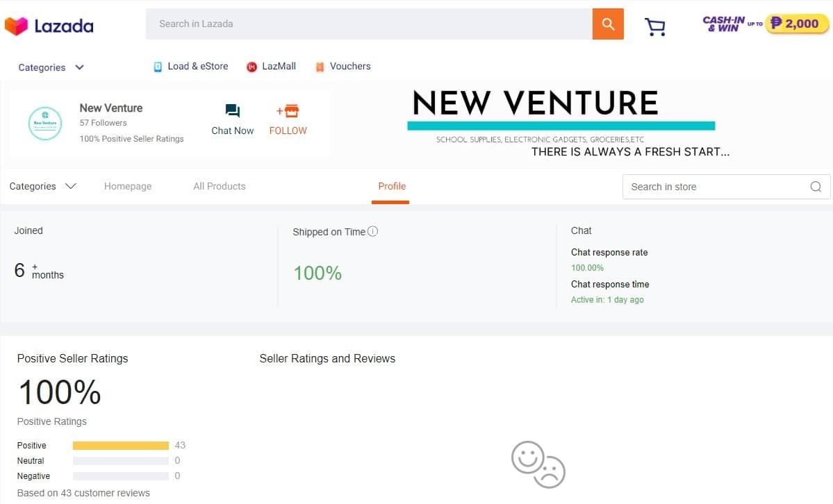Click the orange search magnifier icon
This screenshot has height=504, width=833.
pos(607,24)
